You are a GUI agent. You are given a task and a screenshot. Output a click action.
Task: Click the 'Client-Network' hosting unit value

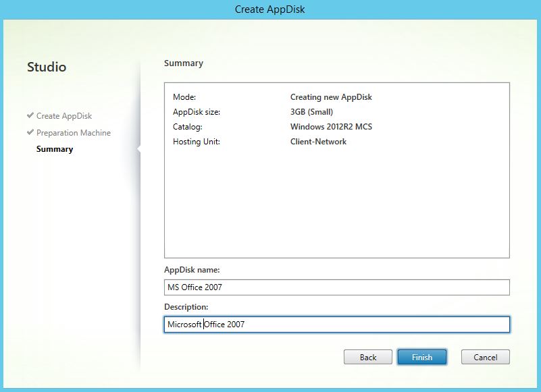318,142
